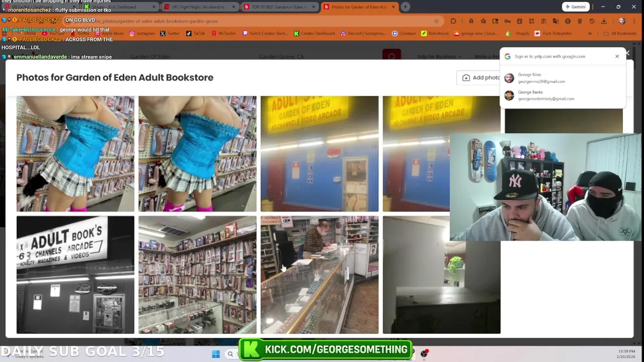Open the Instagram bookmark
Image resolution: width=644 pixels, height=362 pixels.
(x=142, y=33)
